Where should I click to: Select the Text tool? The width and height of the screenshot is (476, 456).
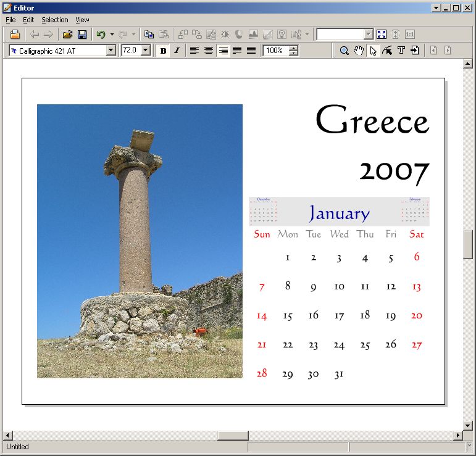(x=401, y=51)
